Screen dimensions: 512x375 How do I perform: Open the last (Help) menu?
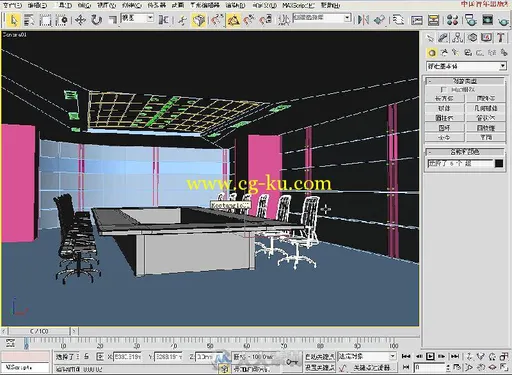(x=330, y=5)
